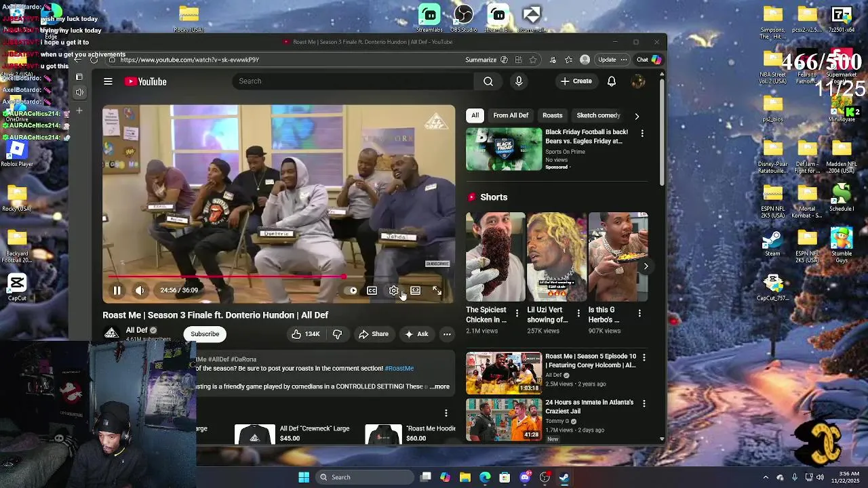
Task: Open the Discord taskbar icon
Action: (525, 477)
